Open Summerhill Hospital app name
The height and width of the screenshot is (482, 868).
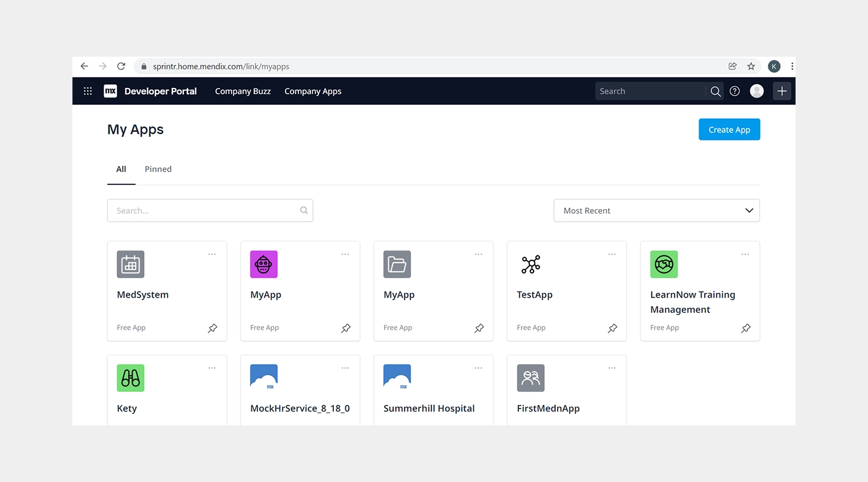429,408
